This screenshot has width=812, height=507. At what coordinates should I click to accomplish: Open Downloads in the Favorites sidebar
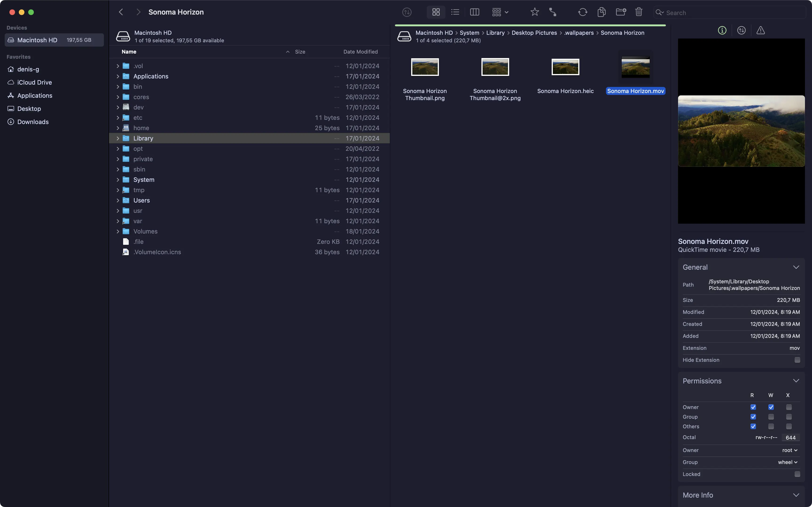point(33,122)
